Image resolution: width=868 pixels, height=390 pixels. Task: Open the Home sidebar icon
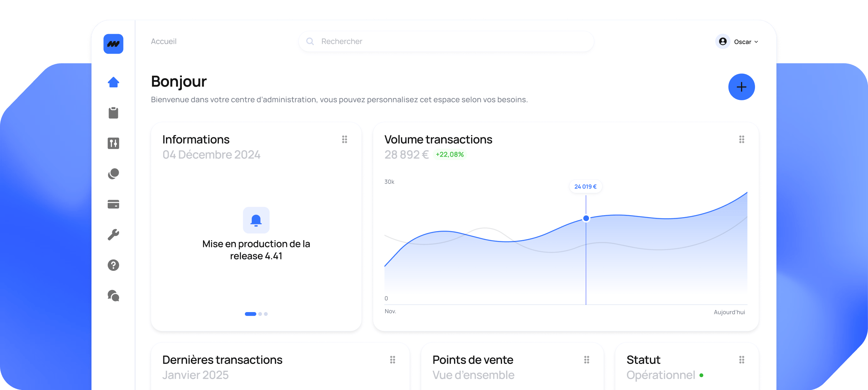click(113, 82)
